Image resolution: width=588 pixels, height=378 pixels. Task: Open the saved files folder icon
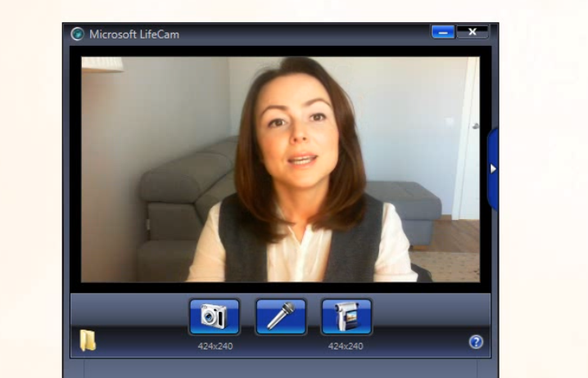click(88, 341)
